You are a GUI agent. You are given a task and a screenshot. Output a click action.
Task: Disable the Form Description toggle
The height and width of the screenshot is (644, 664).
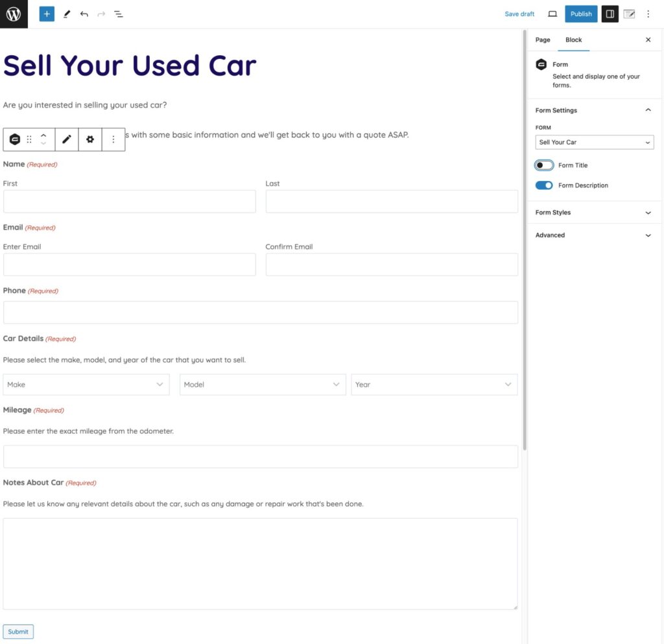544,185
